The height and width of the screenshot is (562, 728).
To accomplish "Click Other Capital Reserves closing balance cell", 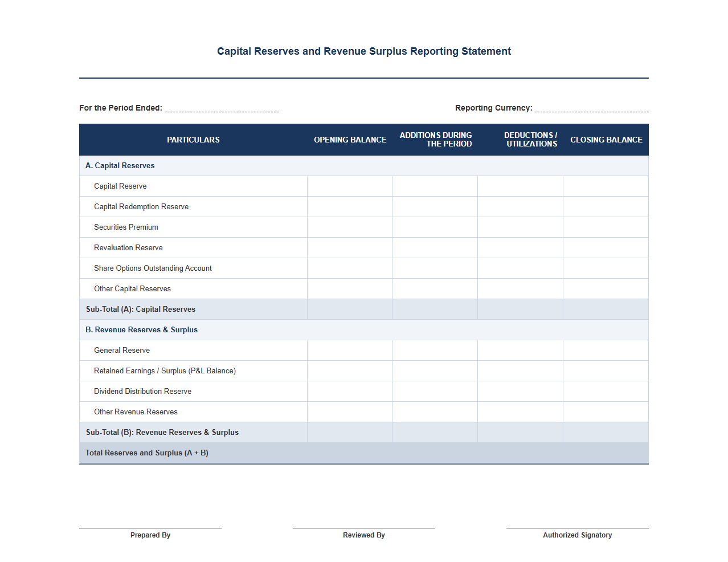I will pyautogui.click(x=606, y=289).
